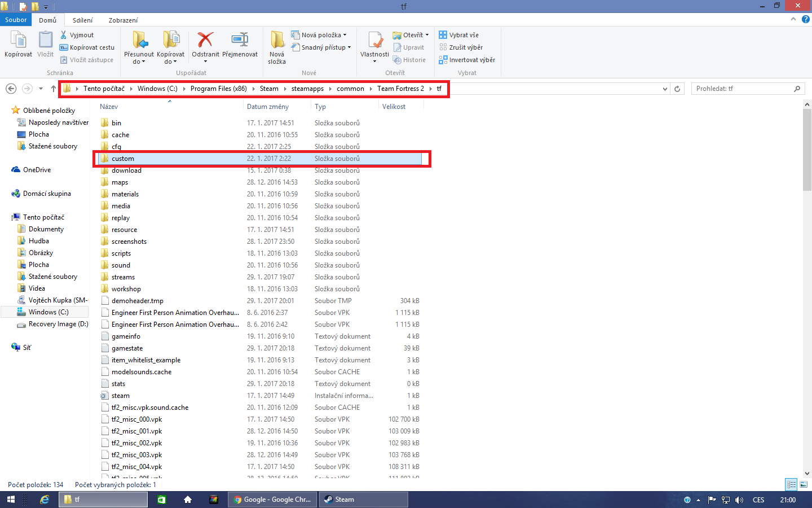
Task: Switch to details view layout icon
Action: [792, 484]
